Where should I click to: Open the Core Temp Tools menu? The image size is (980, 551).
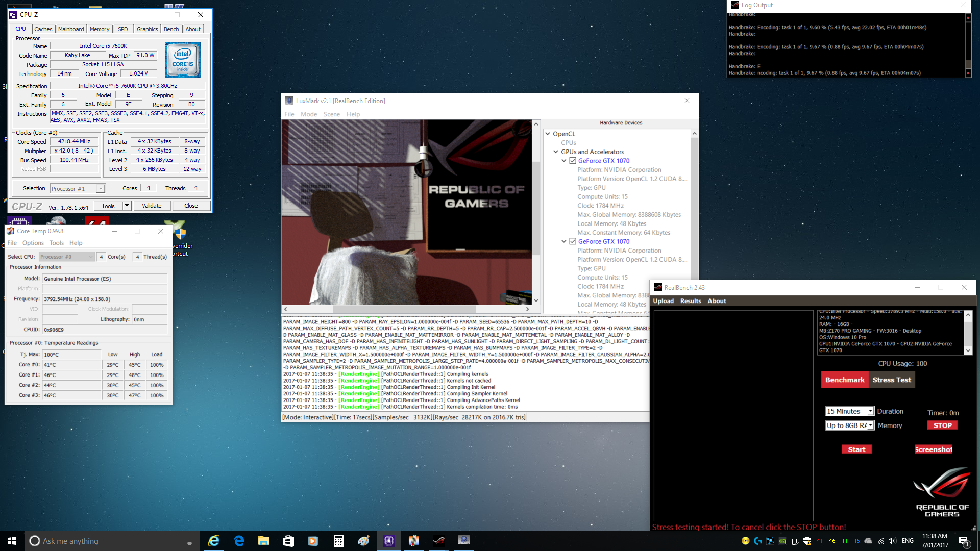57,243
